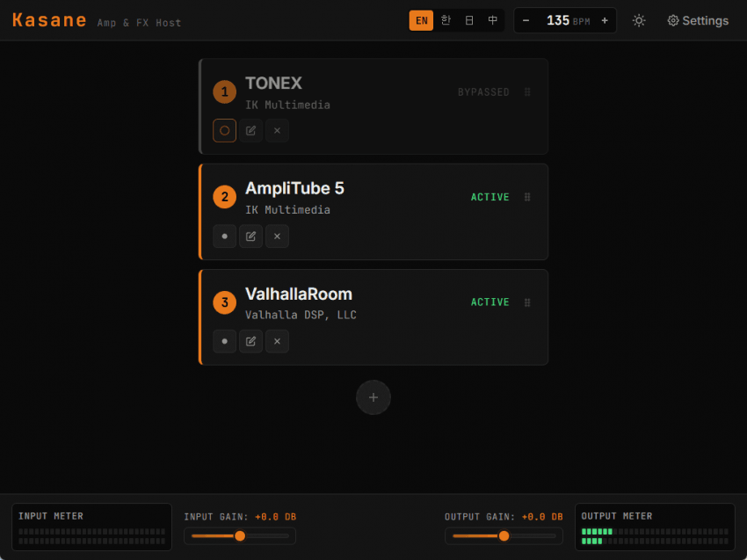
Task: Click the AmpliTube 5 drag handle
Action: 527,197
